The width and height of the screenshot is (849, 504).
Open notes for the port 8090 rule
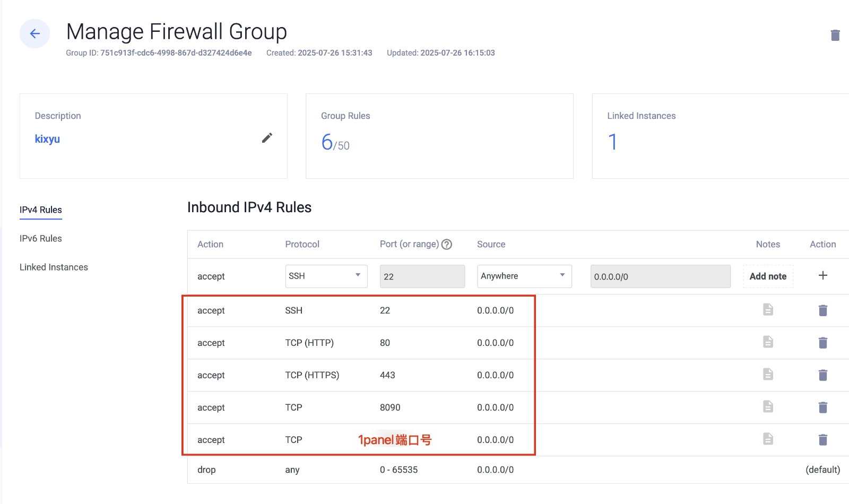[x=768, y=406]
